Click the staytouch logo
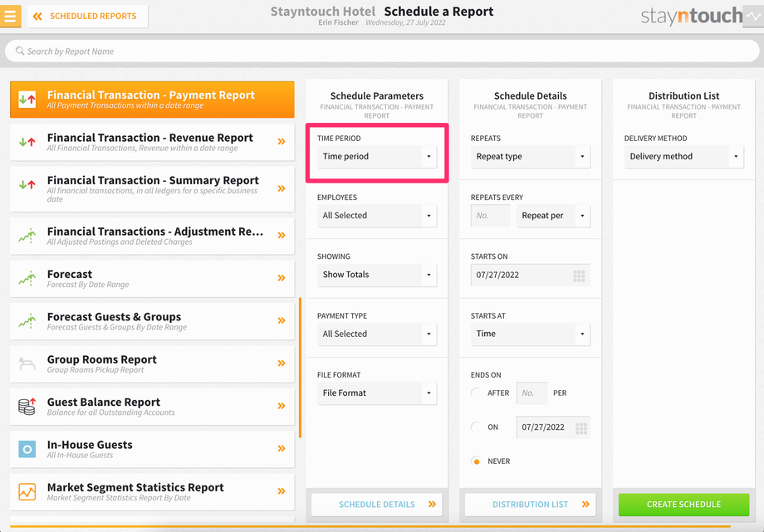Image resolution: width=764 pixels, height=532 pixels. tap(692, 16)
